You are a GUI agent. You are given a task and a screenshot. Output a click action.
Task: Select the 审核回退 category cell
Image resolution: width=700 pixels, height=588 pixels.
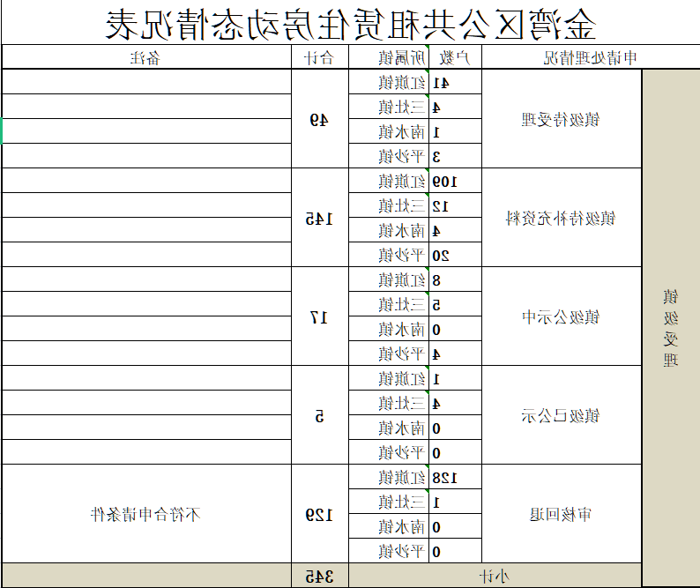[x=562, y=514]
